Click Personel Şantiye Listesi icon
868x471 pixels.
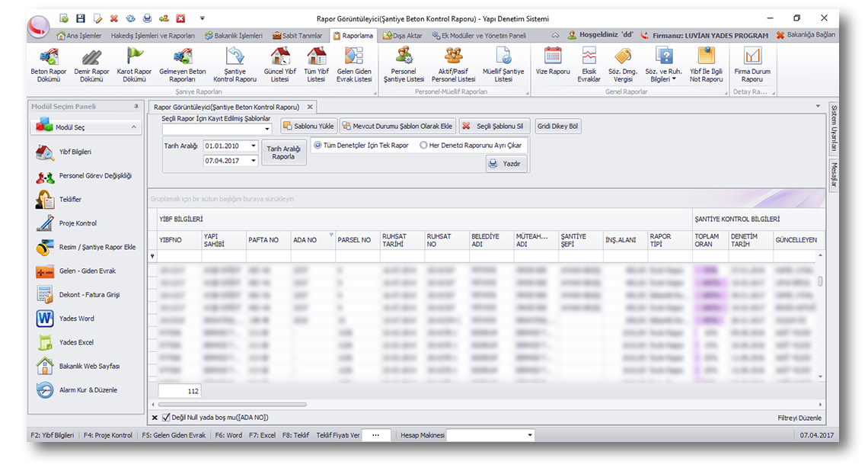click(x=404, y=56)
